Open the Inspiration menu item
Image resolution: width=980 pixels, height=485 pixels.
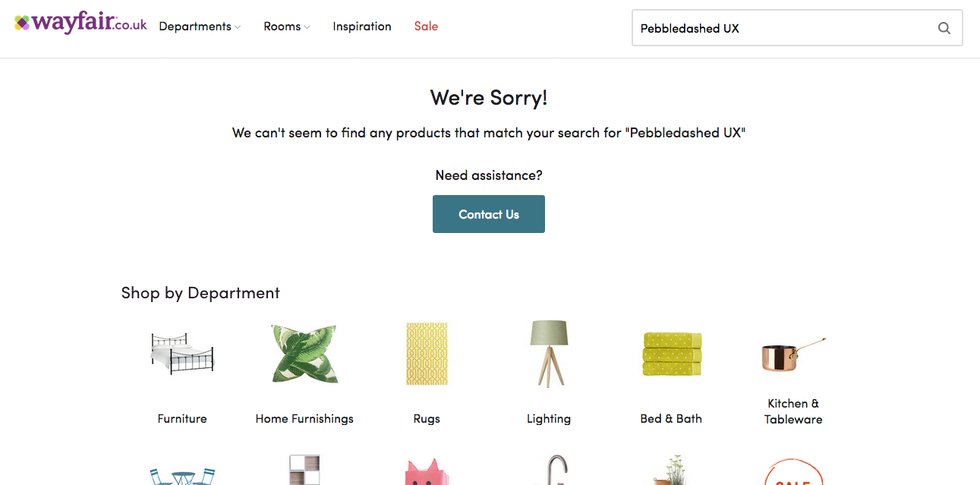[x=362, y=27]
